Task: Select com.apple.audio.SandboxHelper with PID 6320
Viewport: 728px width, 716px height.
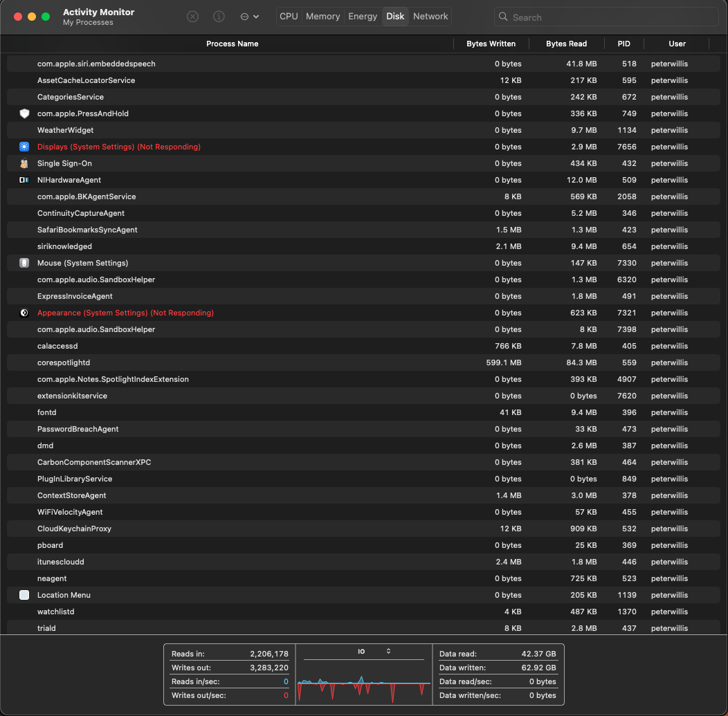Action: click(x=363, y=279)
